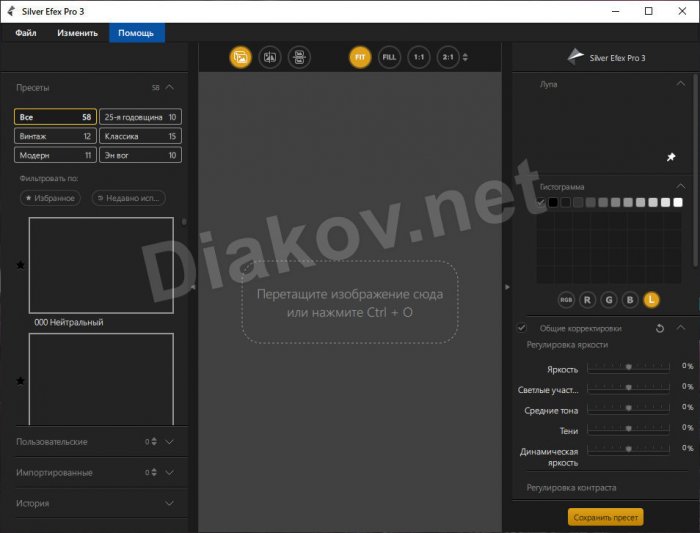Collapse right panel arrow
700x533 pixels.
click(x=507, y=287)
